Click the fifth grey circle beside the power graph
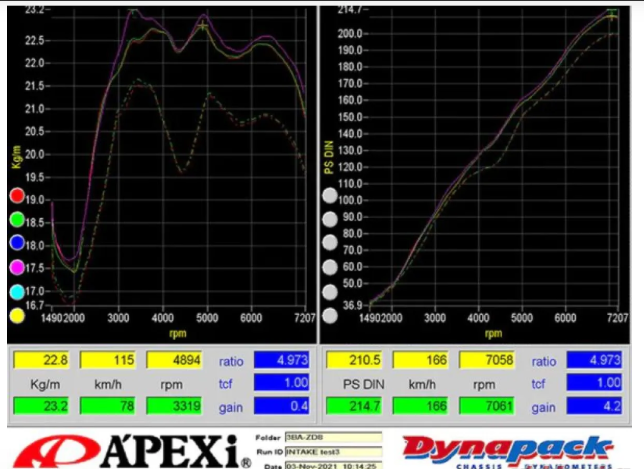This screenshot has width=644, height=469. [x=330, y=292]
